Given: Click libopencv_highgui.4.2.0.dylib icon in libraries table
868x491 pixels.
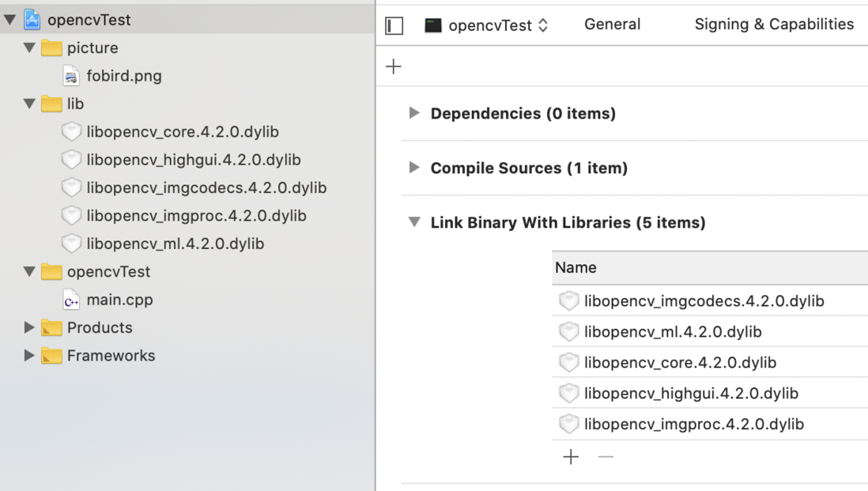Looking at the screenshot, I should click(x=568, y=393).
